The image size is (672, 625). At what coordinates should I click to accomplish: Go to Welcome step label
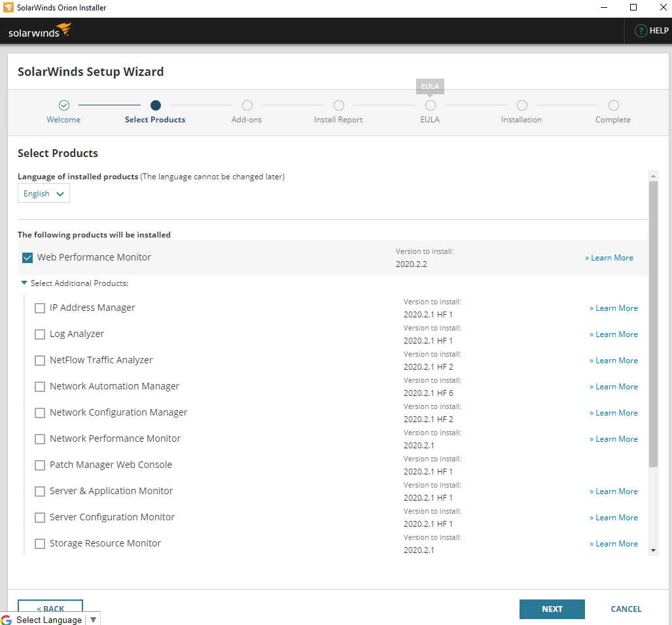pyautogui.click(x=63, y=120)
